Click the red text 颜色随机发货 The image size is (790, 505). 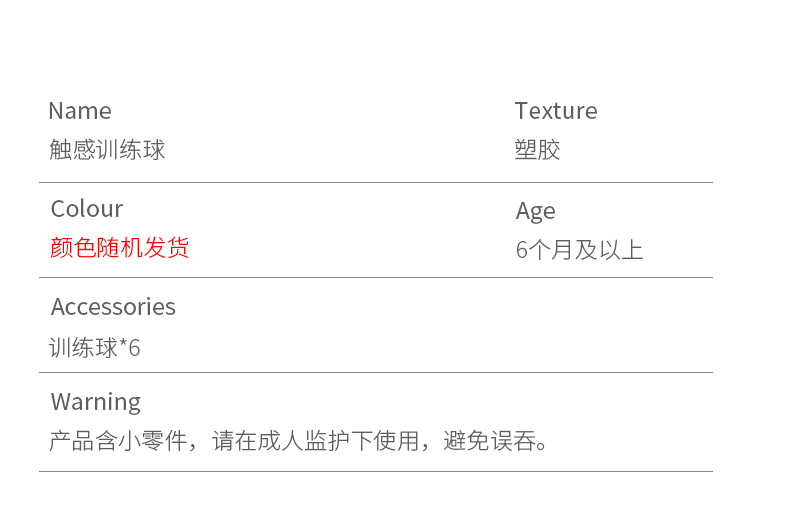coord(119,247)
